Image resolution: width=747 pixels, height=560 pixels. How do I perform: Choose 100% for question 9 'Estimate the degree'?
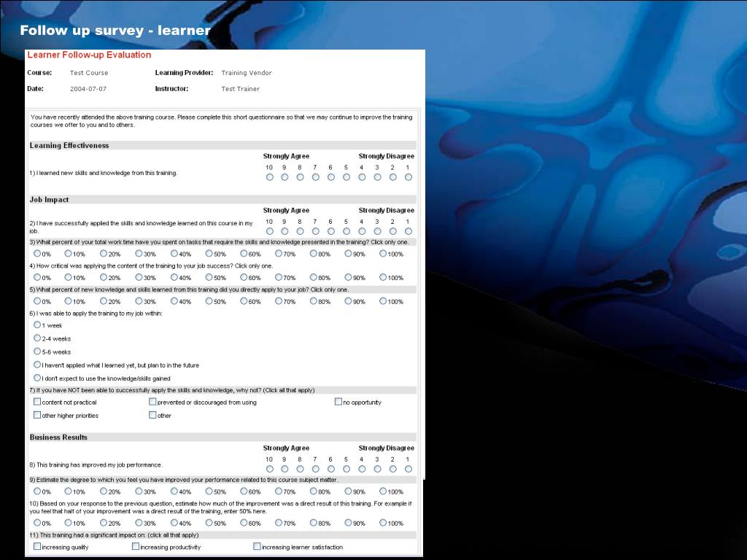pyautogui.click(x=383, y=491)
